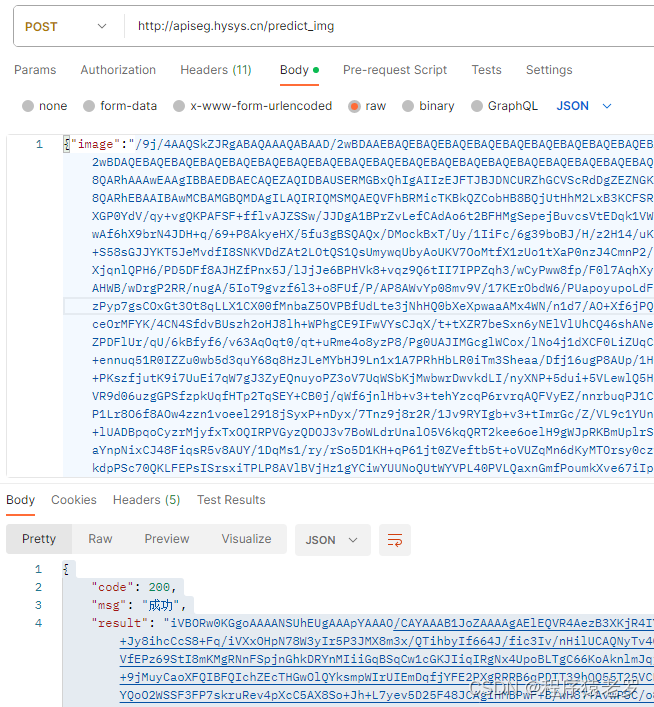Open the Visualize response view

pyautogui.click(x=246, y=539)
